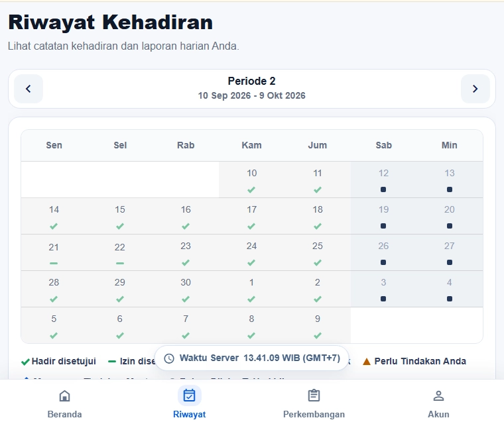Click the Periode 2 title
This screenshot has width=504, height=422.
click(x=252, y=81)
